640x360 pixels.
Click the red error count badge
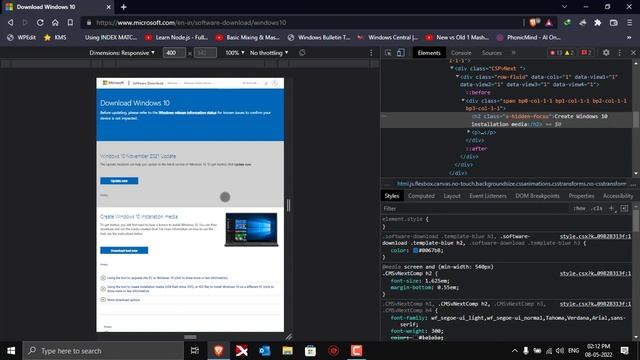[556, 53]
